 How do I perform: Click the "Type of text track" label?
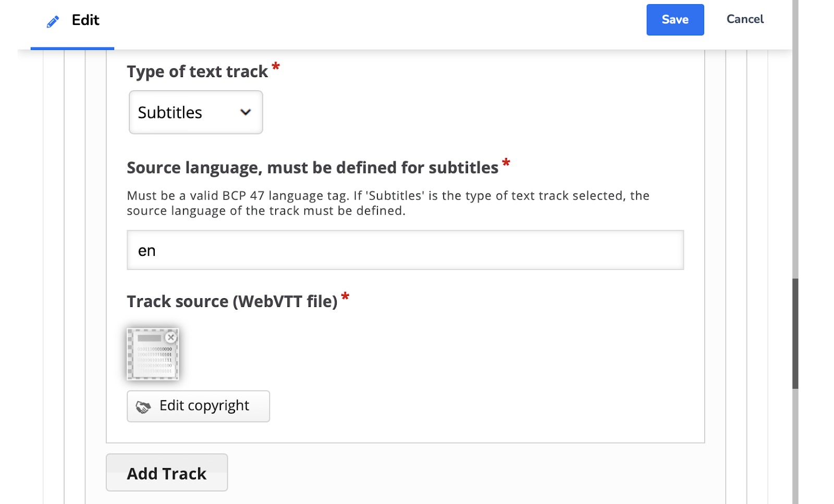pos(198,71)
